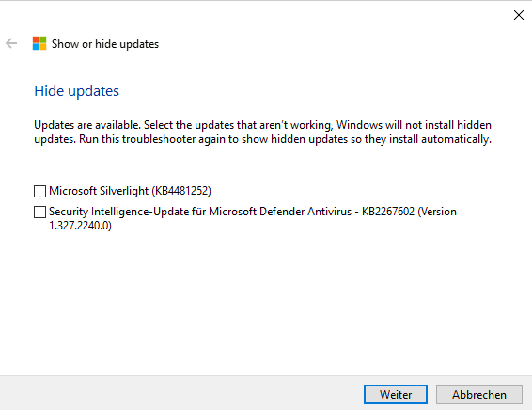Screen dimensions: 532x410
Task: Tick the Security Intelligence-Update Defender checkbox
Action: click(x=39, y=212)
